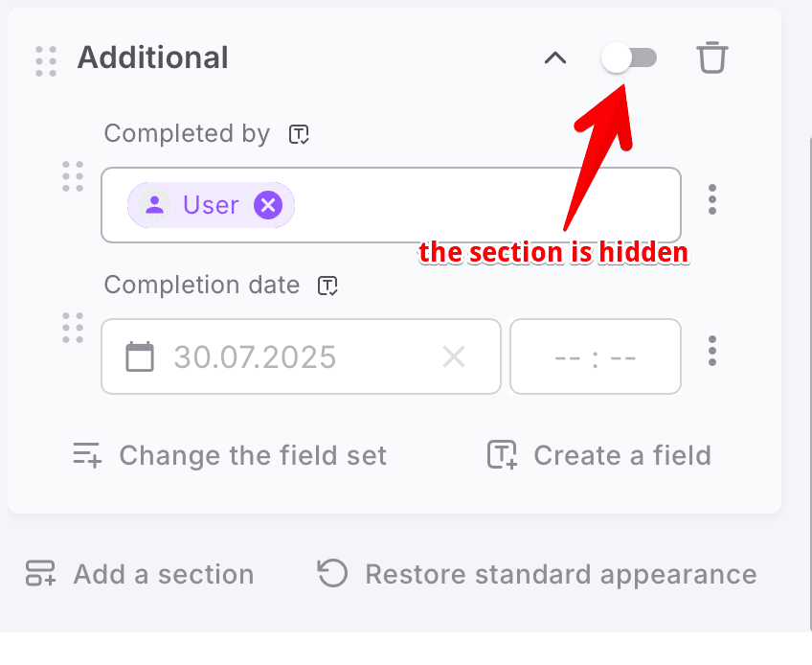Click Create a field
The width and height of the screenshot is (812, 665).
point(599,455)
